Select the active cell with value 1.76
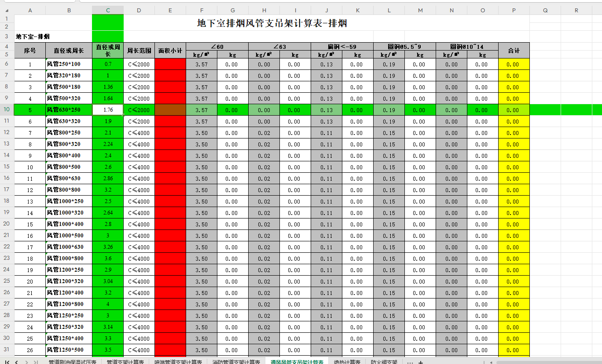Image resolution: width=602 pixels, height=364 pixels. coord(108,110)
